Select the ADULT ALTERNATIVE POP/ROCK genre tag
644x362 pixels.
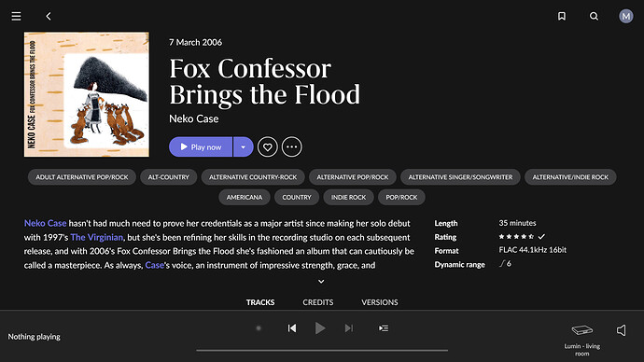click(82, 177)
